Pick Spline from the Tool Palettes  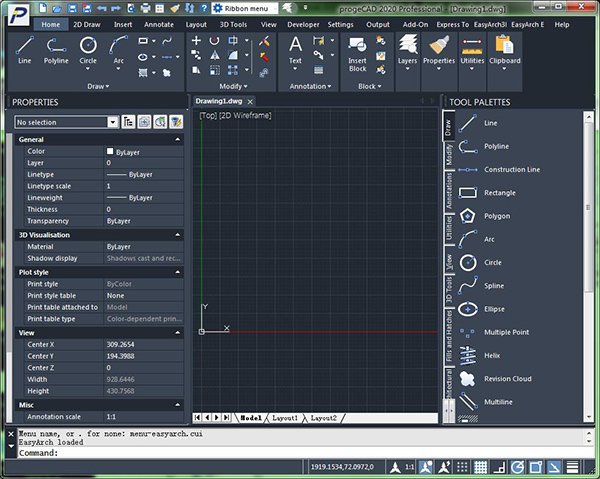point(492,285)
